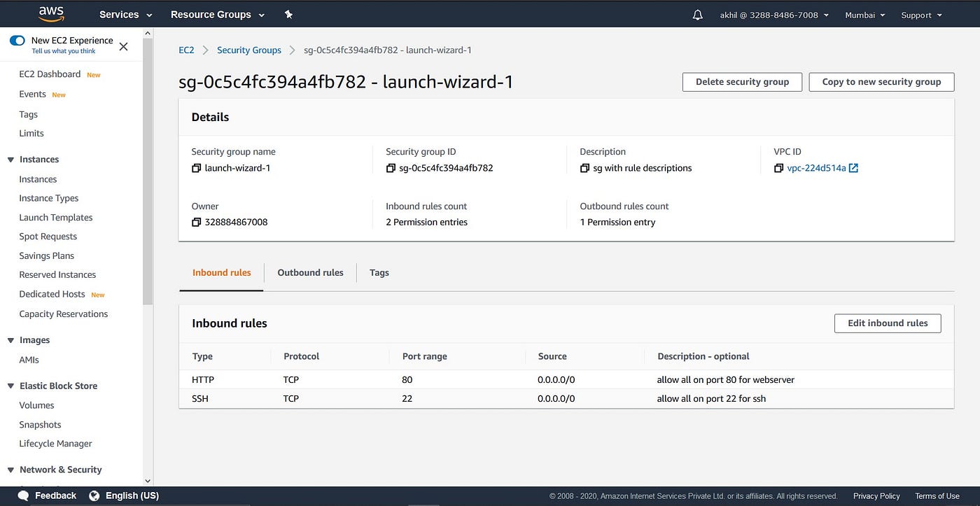
Task: Open AMIs in sidebar
Action: 29,360
